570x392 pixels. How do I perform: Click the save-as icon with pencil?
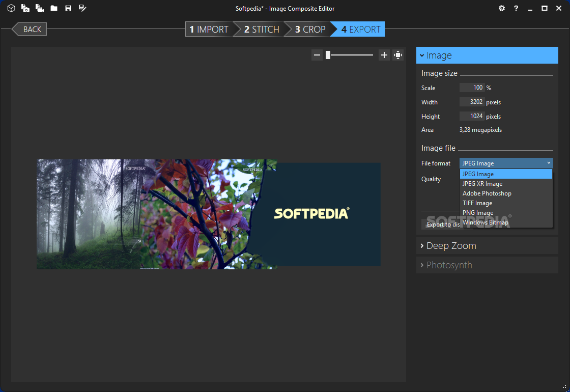coord(82,8)
